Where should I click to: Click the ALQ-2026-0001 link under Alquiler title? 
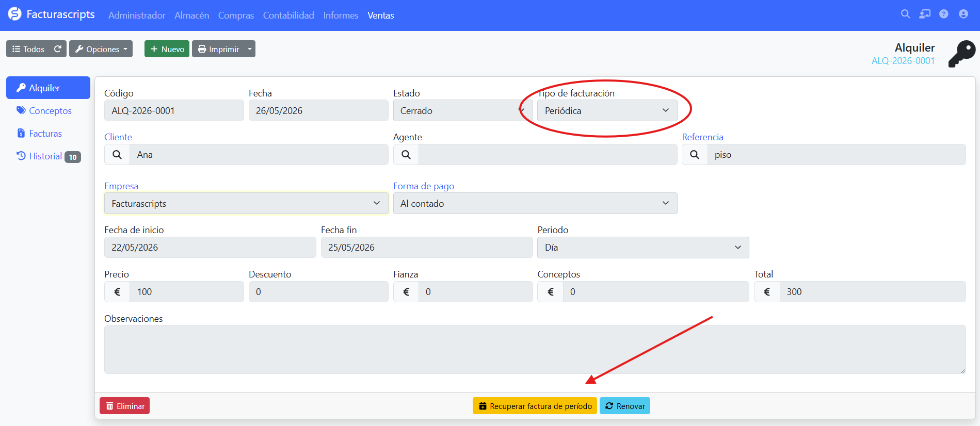(903, 61)
